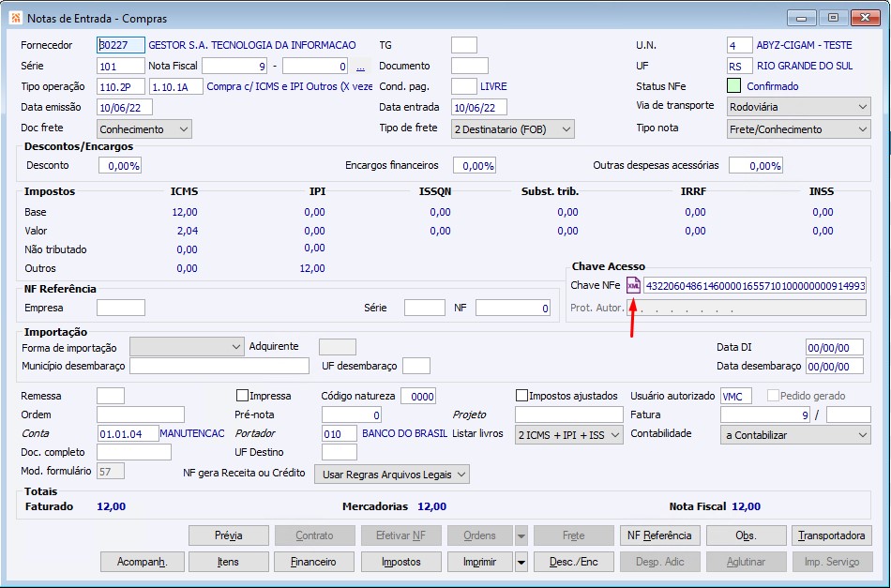
Task: Open the Itens button
Action: pos(229,563)
